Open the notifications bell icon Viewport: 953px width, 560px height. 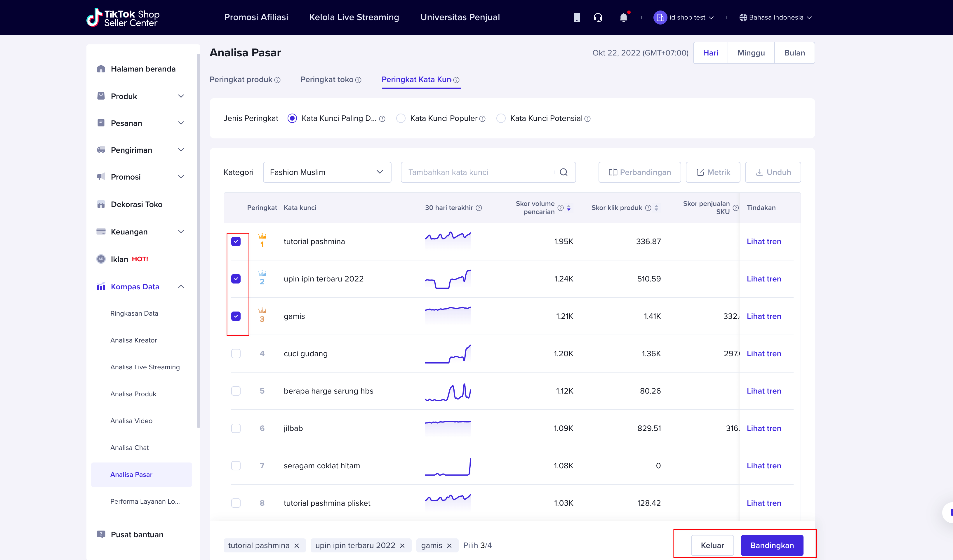(624, 18)
